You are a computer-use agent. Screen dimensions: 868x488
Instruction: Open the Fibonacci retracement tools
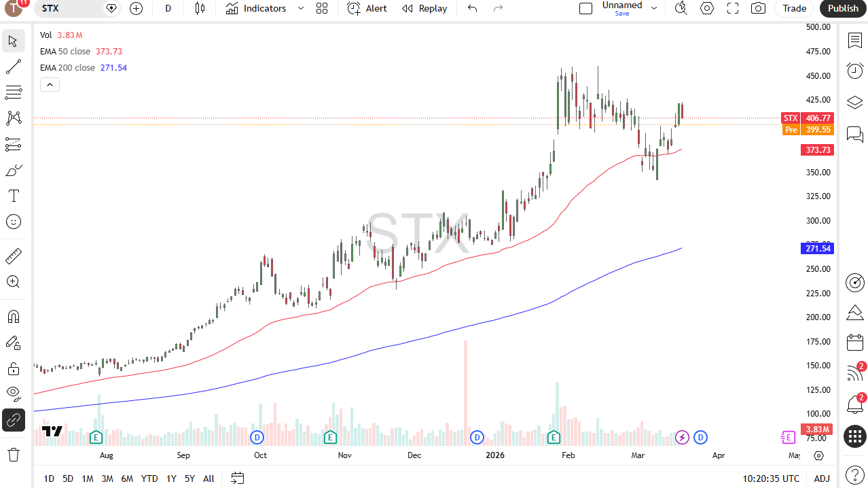click(13, 92)
